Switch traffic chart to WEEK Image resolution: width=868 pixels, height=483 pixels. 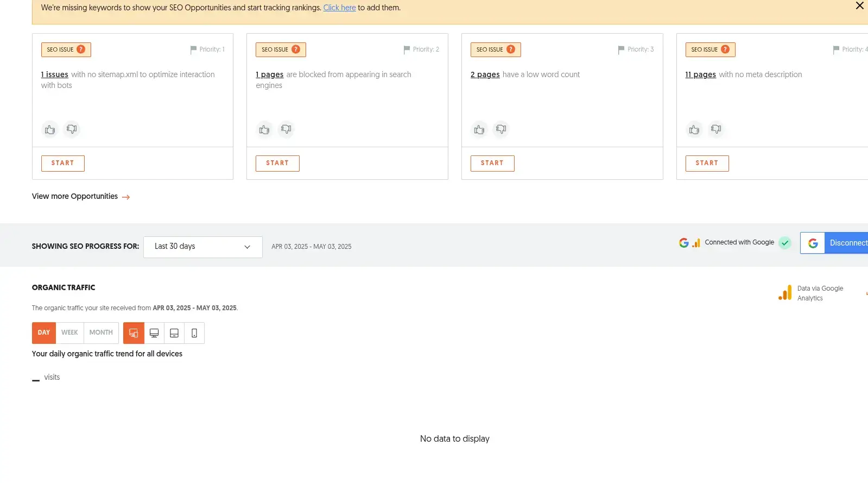69,333
